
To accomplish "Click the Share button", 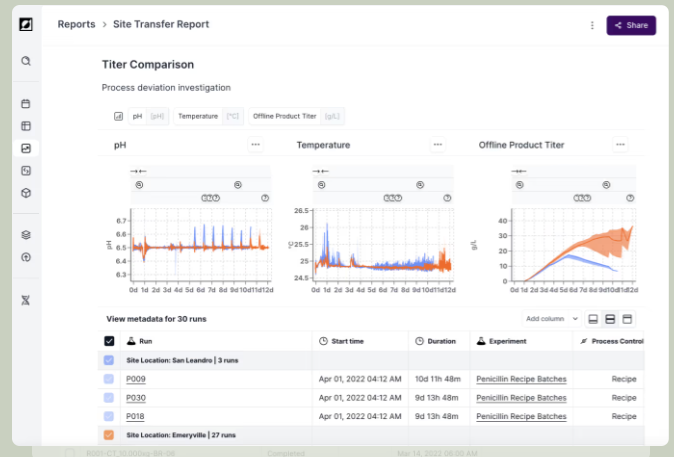I will (631, 25).
